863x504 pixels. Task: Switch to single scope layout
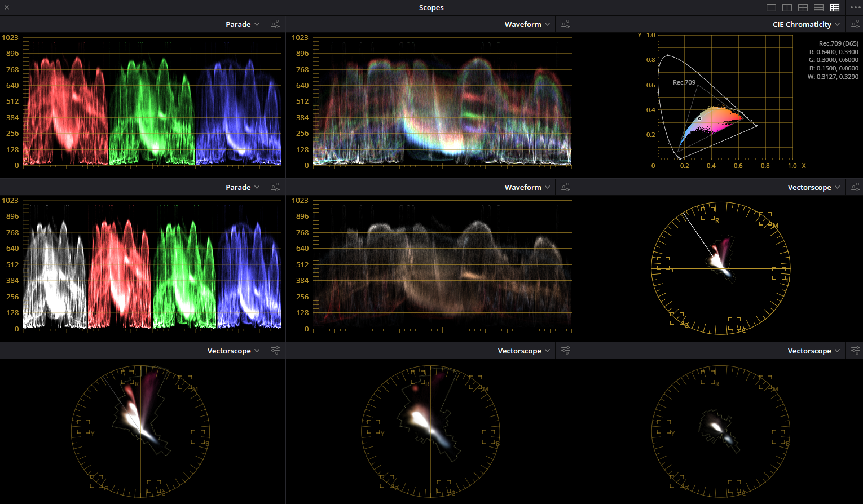pyautogui.click(x=771, y=7)
